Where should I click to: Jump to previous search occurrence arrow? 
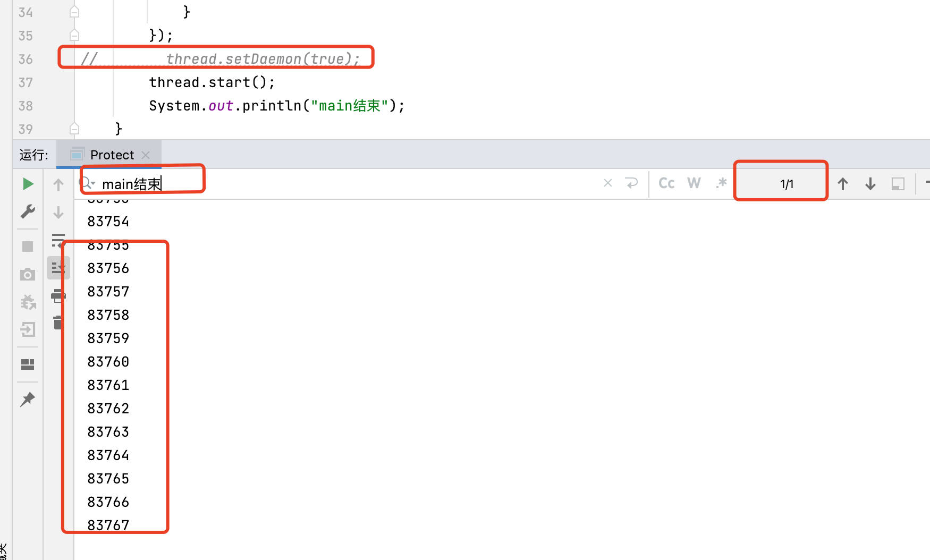(843, 184)
